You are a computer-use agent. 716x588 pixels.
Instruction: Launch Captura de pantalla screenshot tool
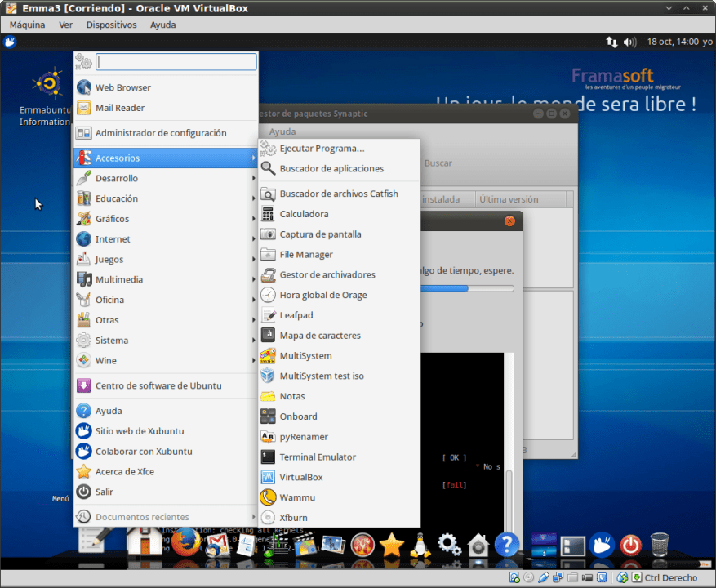point(320,234)
